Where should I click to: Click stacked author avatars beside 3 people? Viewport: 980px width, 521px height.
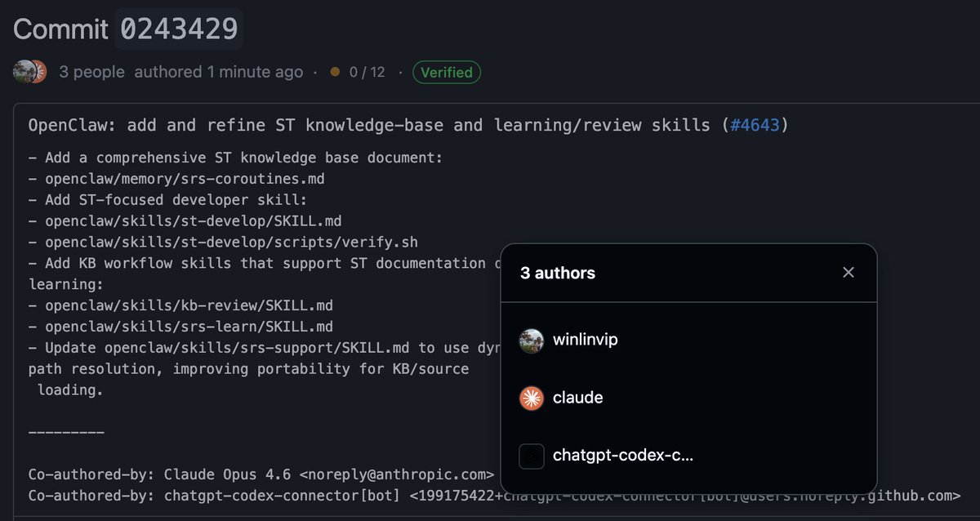click(30, 72)
